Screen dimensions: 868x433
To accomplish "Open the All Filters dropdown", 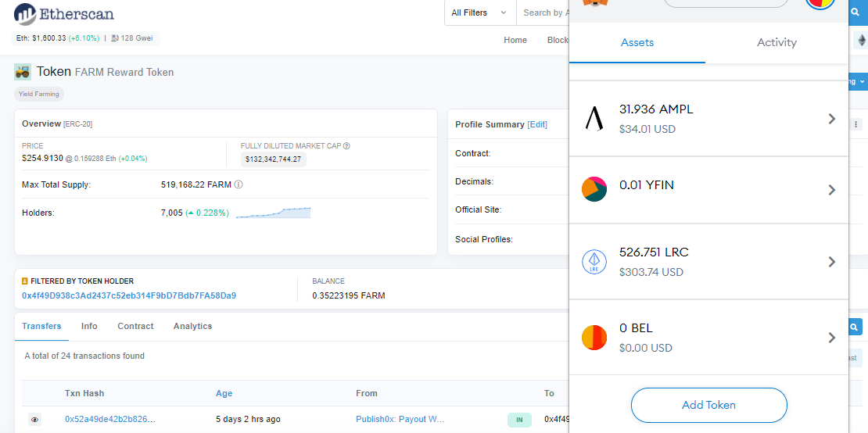I will (480, 13).
